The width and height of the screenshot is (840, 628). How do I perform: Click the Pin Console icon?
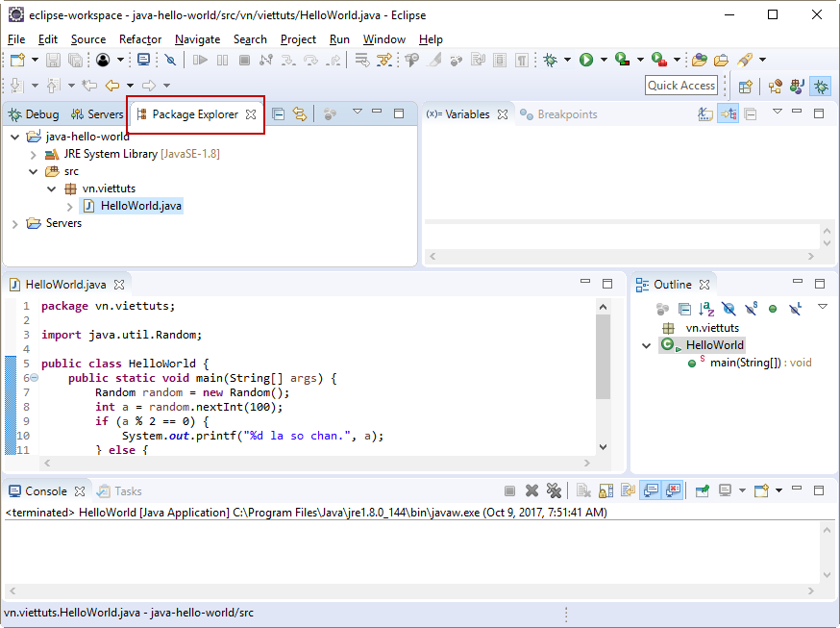tap(702, 490)
